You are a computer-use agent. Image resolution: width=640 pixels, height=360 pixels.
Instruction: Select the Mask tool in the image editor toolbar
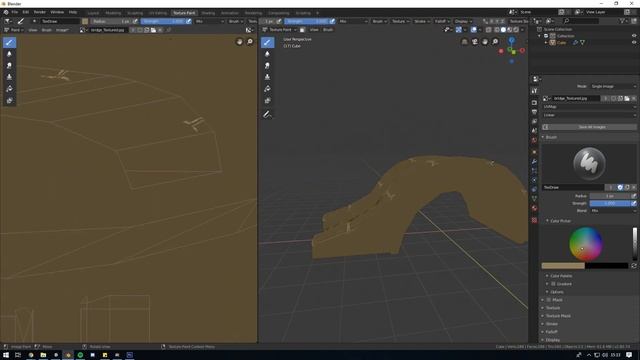9,100
